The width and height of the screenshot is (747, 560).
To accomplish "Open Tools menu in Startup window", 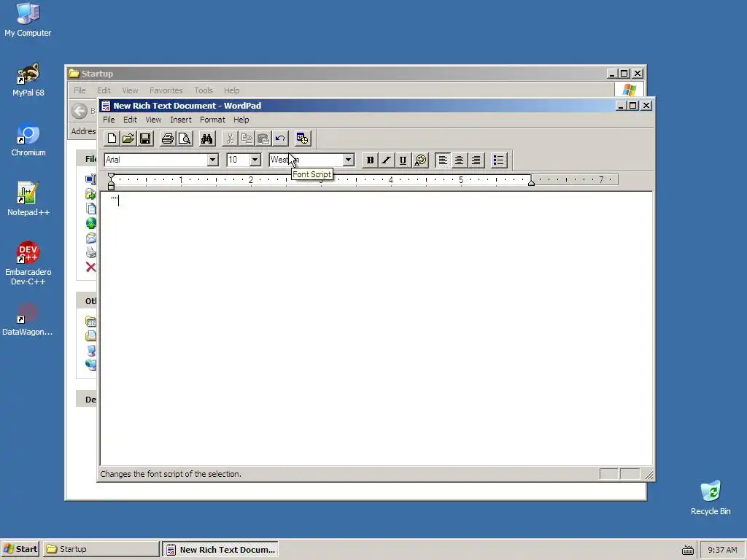I will click(203, 90).
